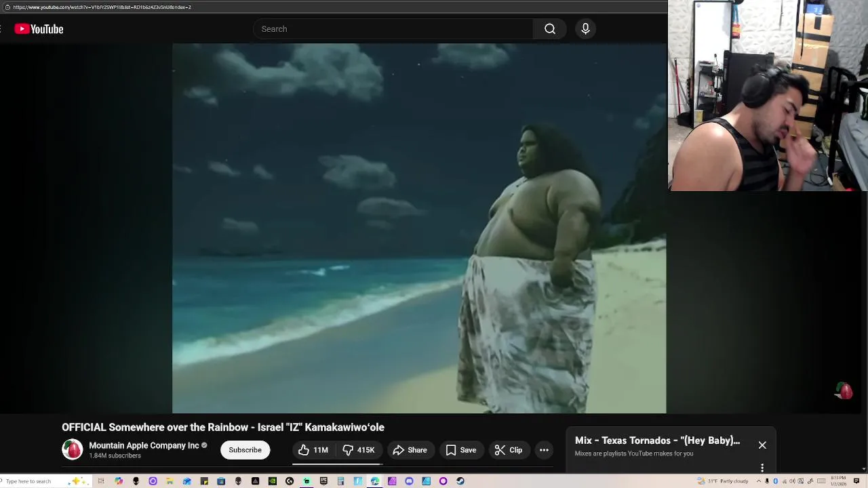Open Calculator from the taskbar
Screen dimensions: 868x488
point(340,481)
